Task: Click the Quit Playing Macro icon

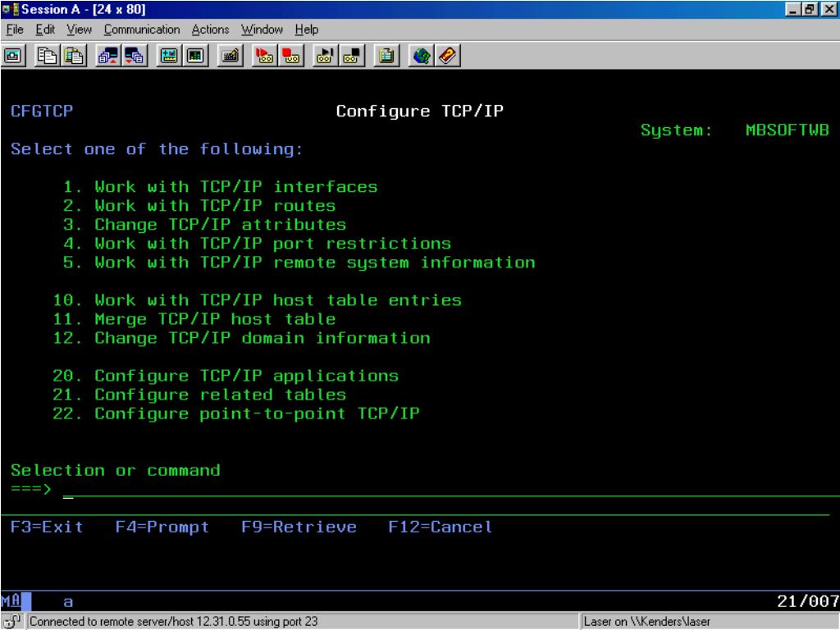Action: point(352,56)
